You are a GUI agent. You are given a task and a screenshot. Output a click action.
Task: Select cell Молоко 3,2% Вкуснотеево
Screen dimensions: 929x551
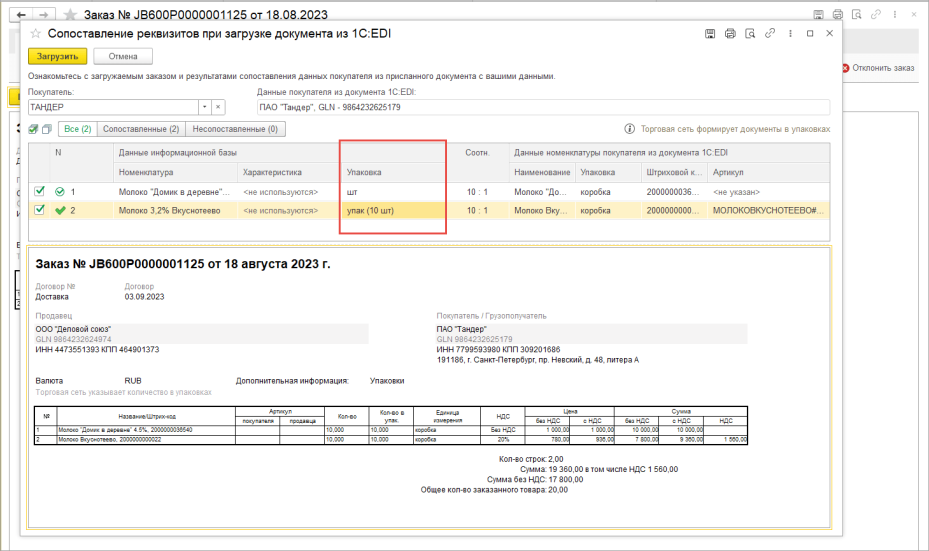point(175,210)
